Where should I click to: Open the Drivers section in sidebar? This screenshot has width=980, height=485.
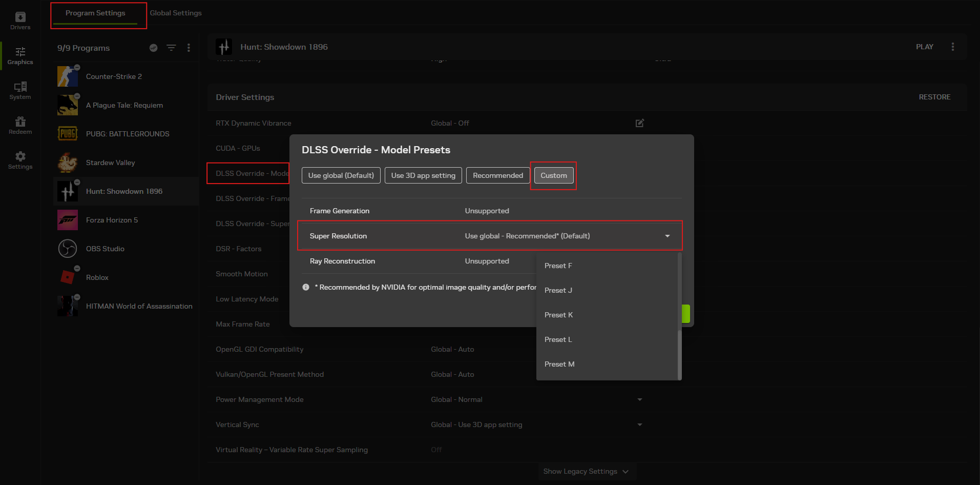pos(20,21)
